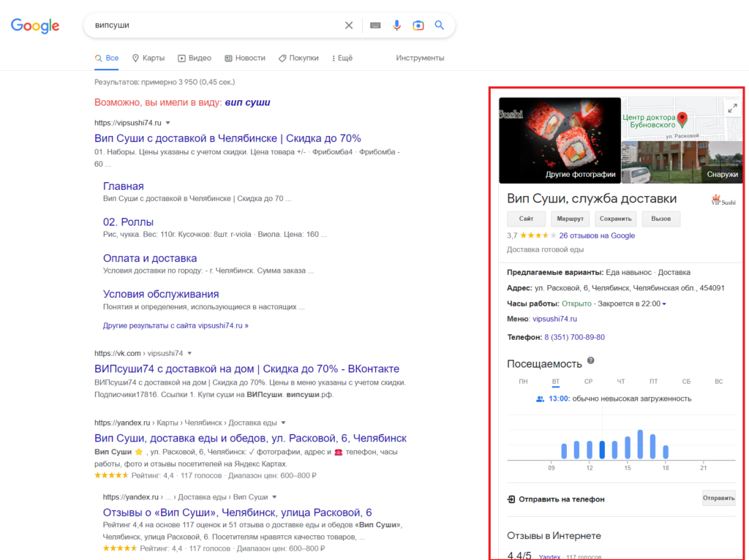Click the send-to-phone icon
Image resolution: width=749 pixels, height=560 pixels.
tap(511, 499)
